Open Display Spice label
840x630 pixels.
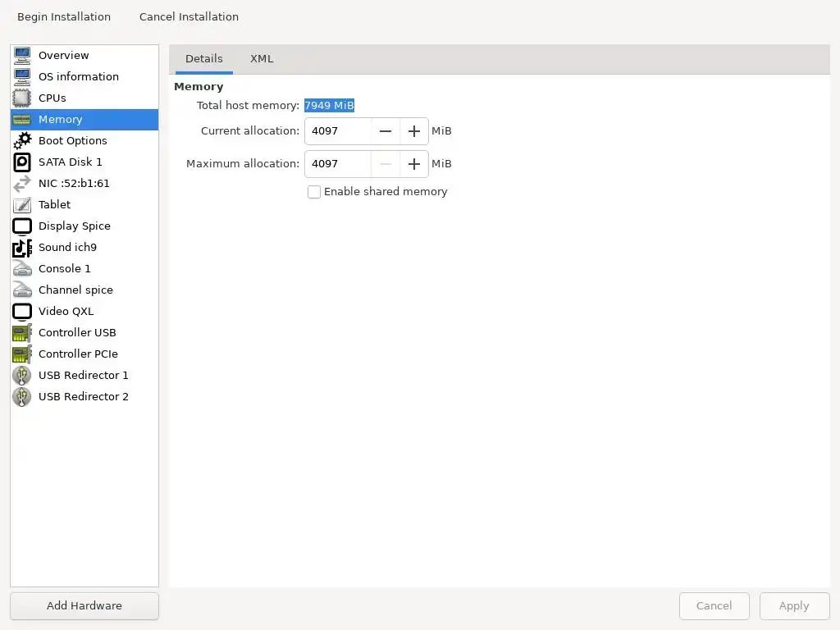pos(75,226)
